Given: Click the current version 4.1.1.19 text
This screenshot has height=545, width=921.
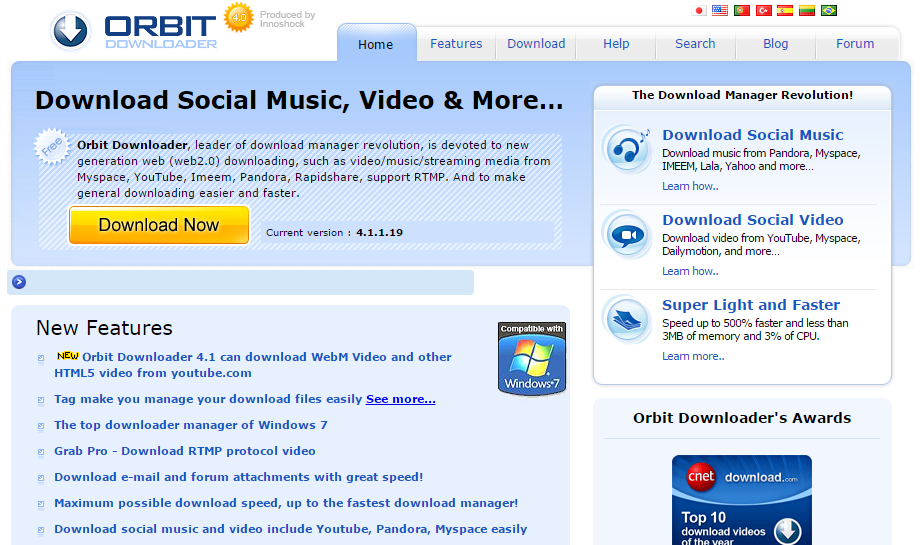Looking at the screenshot, I should [334, 233].
